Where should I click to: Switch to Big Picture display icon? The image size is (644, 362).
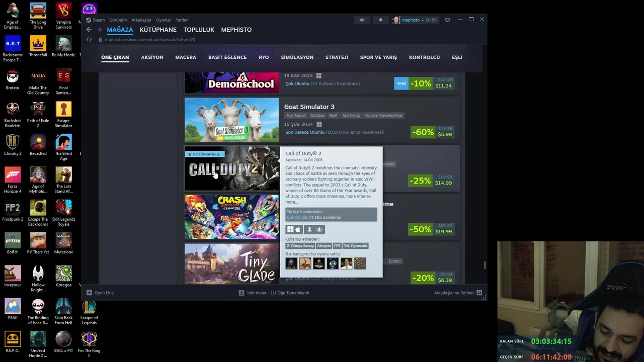point(447,20)
